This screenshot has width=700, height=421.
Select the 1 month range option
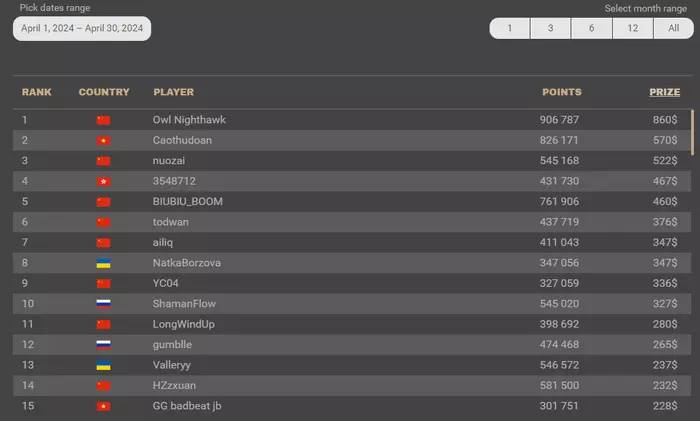pyautogui.click(x=510, y=28)
